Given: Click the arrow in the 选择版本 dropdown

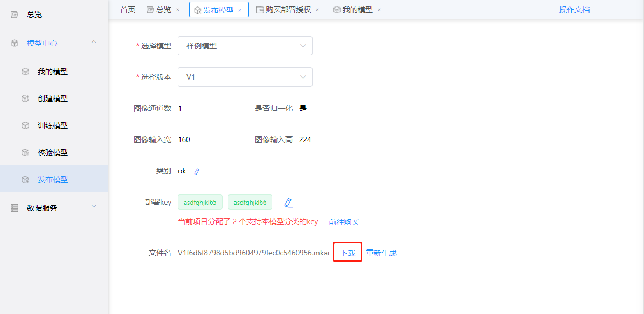Looking at the screenshot, I should (x=303, y=77).
